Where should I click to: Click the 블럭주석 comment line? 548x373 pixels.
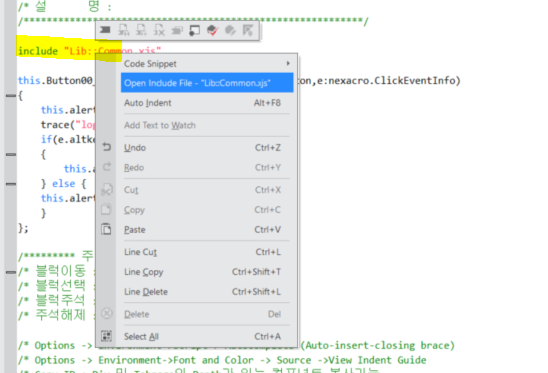point(56,300)
